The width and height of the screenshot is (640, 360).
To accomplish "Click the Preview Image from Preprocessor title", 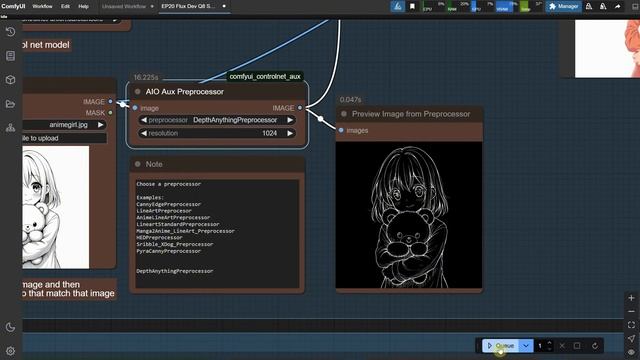I will (411, 114).
